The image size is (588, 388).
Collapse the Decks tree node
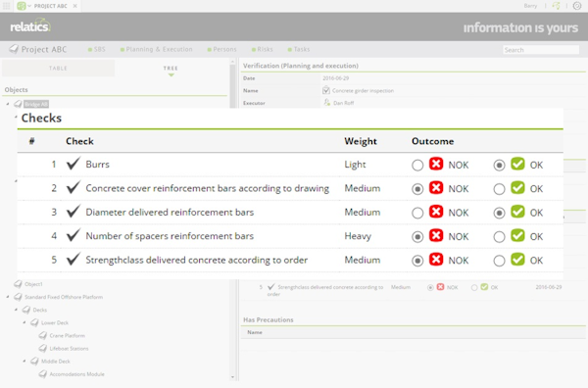coord(16,310)
